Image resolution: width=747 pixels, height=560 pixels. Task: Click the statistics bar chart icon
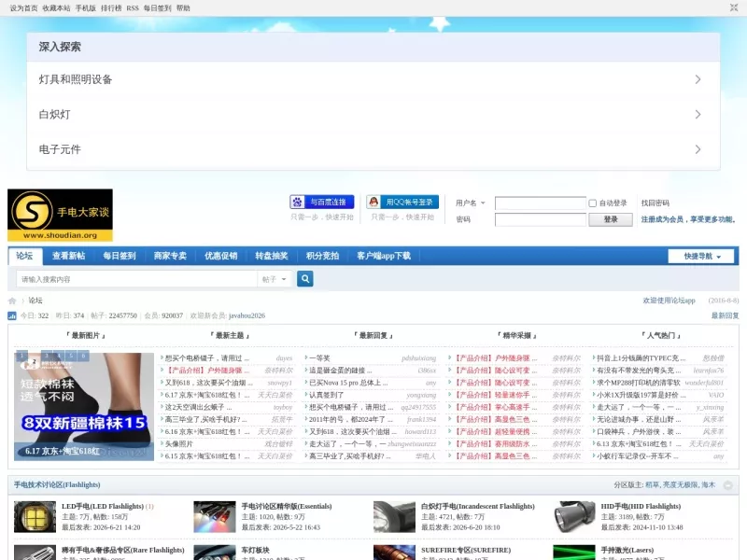click(12, 315)
